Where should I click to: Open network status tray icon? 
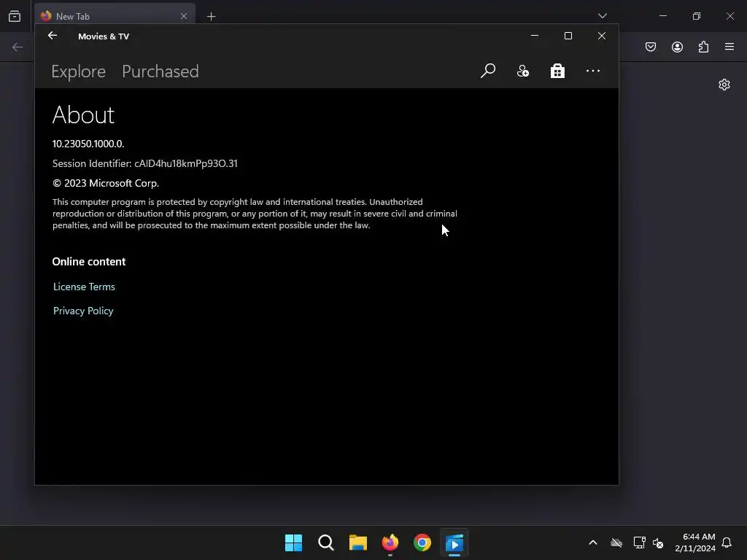(639, 542)
